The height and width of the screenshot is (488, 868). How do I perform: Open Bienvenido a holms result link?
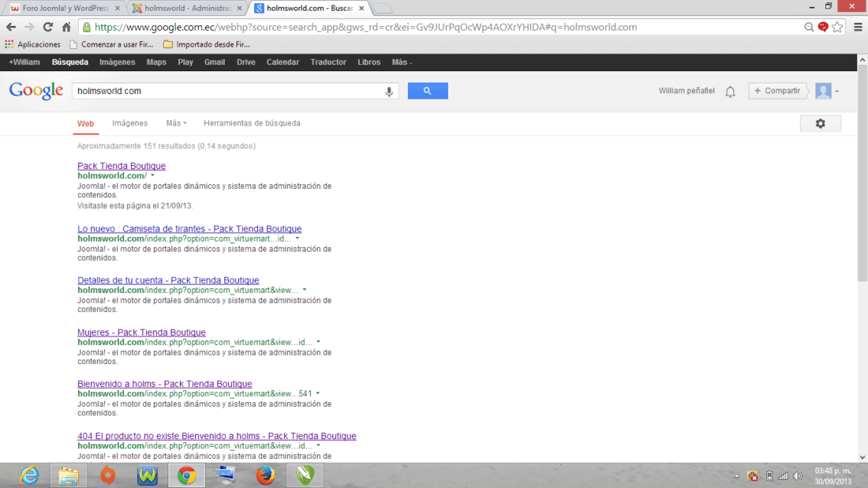pos(164,384)
